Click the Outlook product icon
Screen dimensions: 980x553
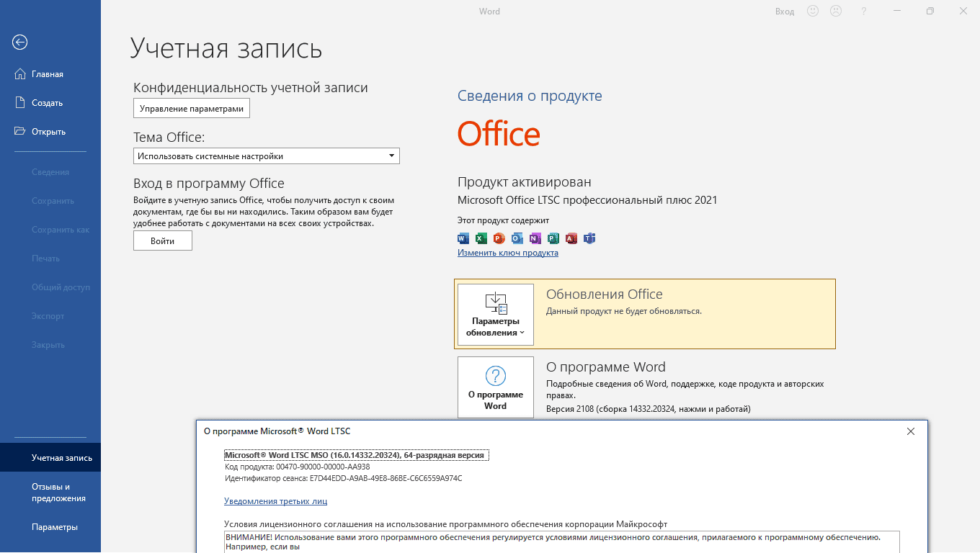pyautogui.click(x=517, y=238)
